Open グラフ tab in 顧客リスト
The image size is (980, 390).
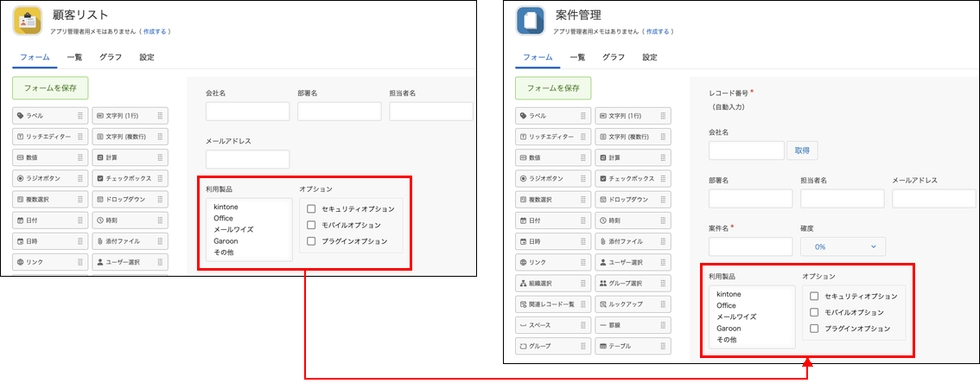coord(111,57)
